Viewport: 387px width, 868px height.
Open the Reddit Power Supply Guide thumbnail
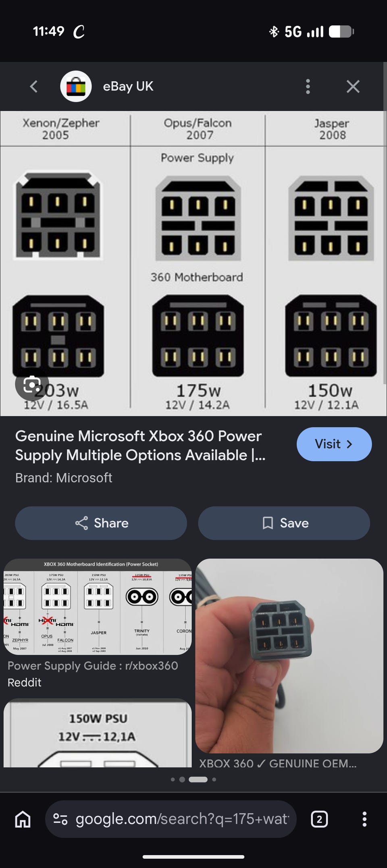click(x=98, y=607)
